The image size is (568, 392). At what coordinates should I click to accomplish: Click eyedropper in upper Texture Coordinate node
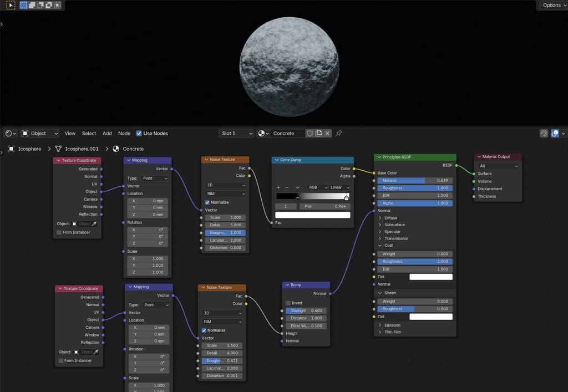click(x=94, y=223)
